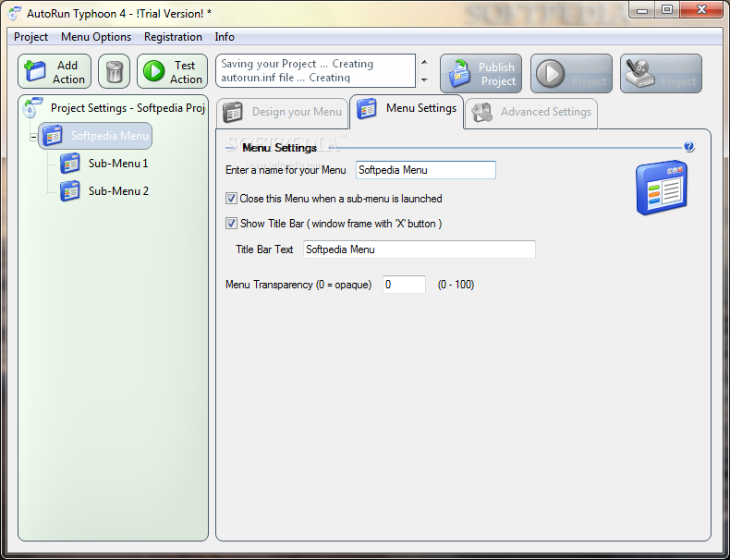730x560 pixels.
Task: Delete using the trash can icon
Action: 114,72
